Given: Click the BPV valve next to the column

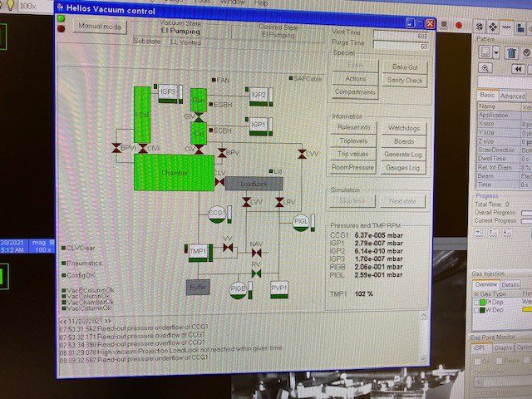Looking at the screenshot, I should (x=222, y=153).
